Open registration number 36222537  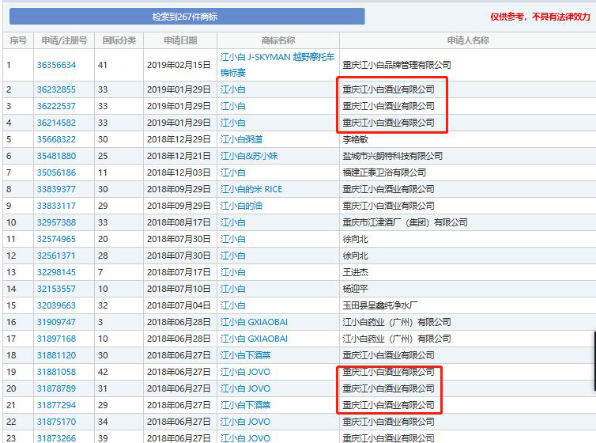pyautogui.click(x=56, y=106)
